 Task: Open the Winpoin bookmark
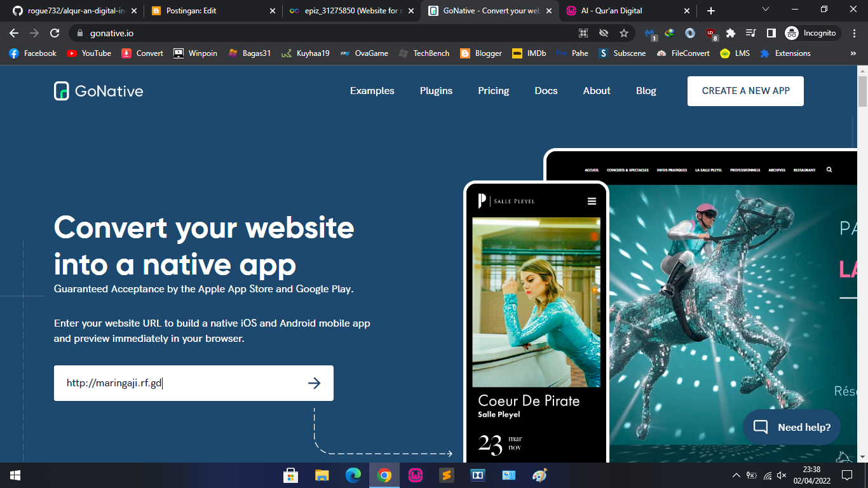[x=195, y=53]
